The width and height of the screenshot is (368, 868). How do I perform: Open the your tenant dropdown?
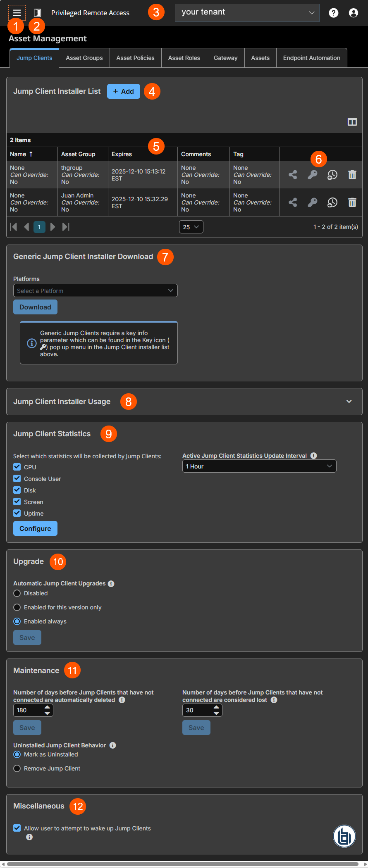coord(247,13)
